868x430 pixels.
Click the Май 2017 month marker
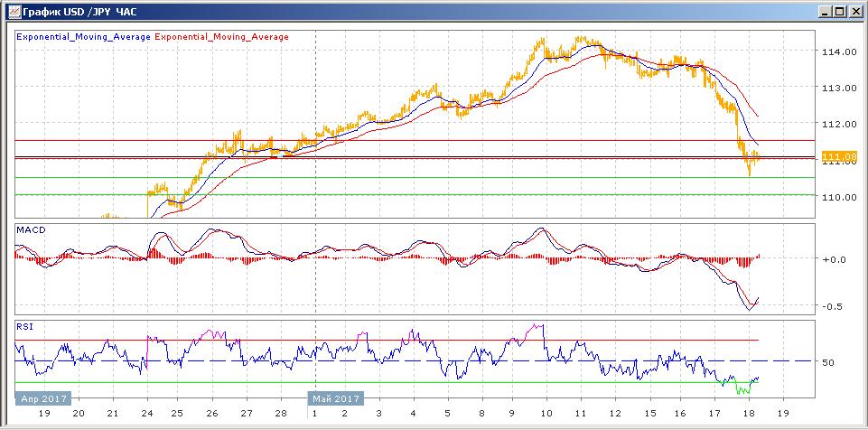[x=335, y=398]
